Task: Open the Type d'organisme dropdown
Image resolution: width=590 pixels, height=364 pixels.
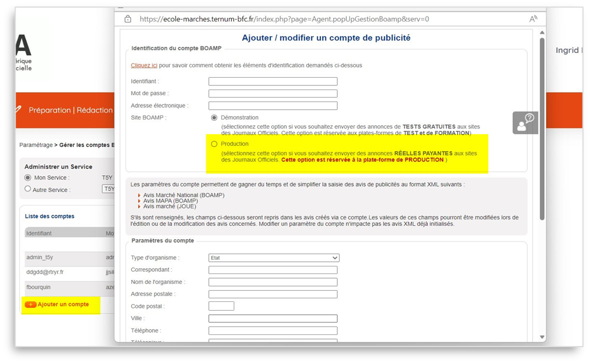Action: pos(274,258)
